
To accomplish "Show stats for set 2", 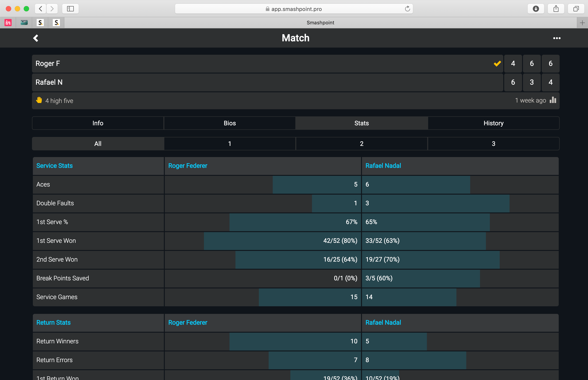I will [x=362, y=144].
